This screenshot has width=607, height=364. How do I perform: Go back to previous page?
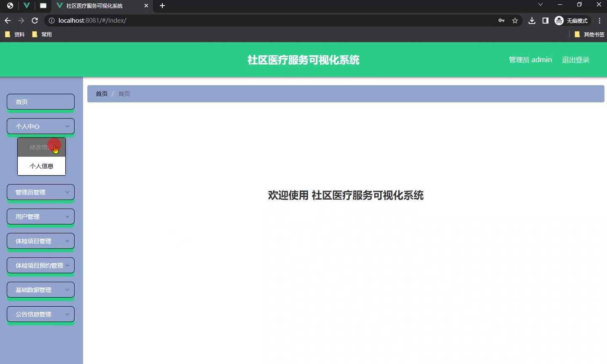8,21
